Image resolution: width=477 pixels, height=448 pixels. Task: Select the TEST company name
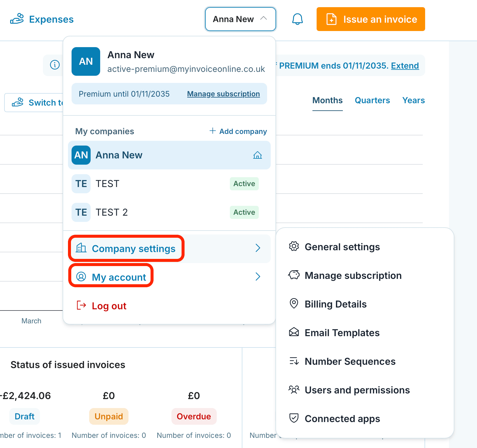click(x=107, y=184)
